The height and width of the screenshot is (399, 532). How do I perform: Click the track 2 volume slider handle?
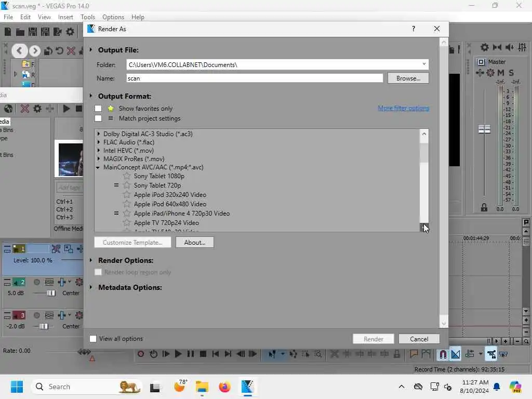point(51,293)
